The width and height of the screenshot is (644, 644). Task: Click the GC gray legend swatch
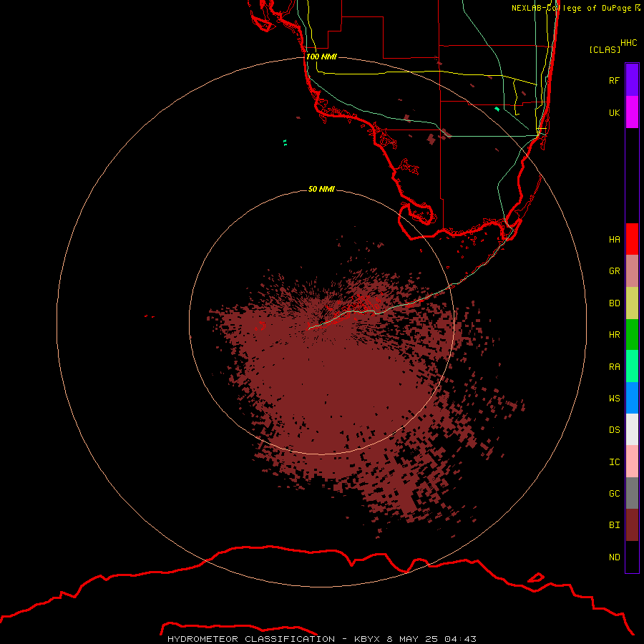(632, 493)
